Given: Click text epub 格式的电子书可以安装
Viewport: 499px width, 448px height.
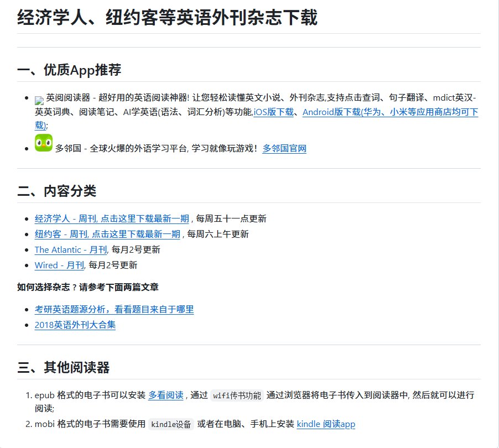Looking at the screenshot, I should tap(90, 395).
